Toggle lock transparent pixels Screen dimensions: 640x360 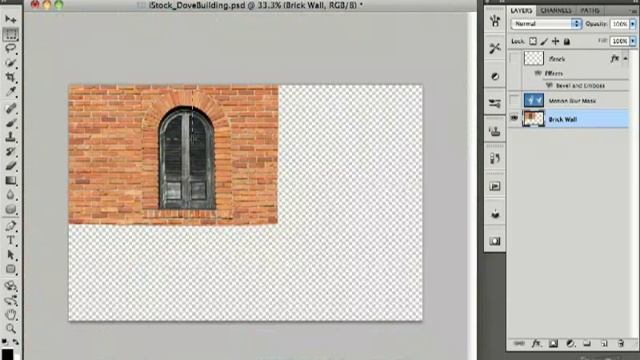click(533, 41)
